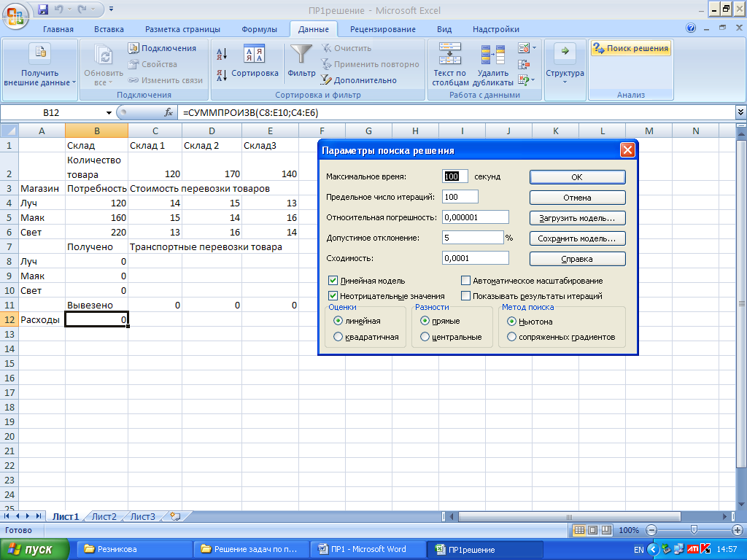This screenshot has width=747, height=560.
Task: Select линейная estimate option
Action: coord(338,321)
